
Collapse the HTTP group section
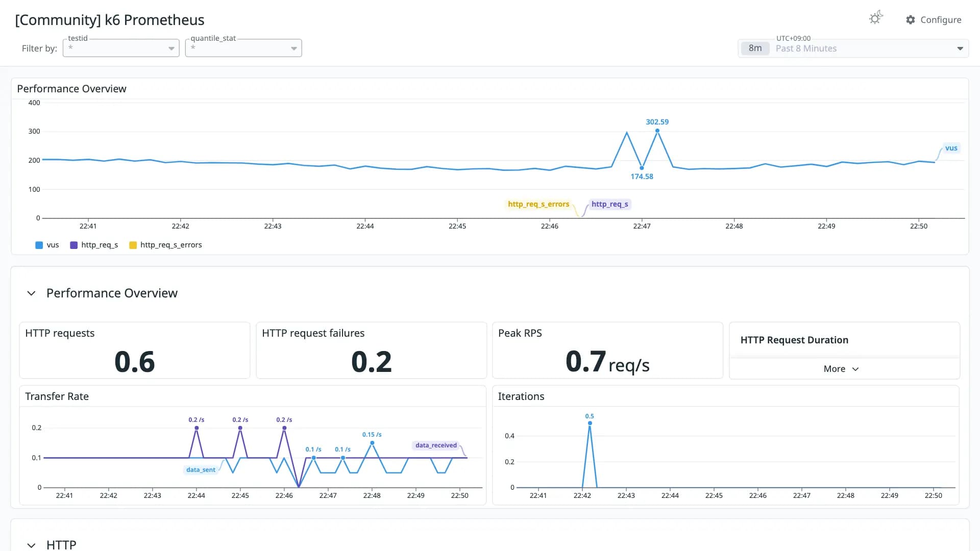31,545
